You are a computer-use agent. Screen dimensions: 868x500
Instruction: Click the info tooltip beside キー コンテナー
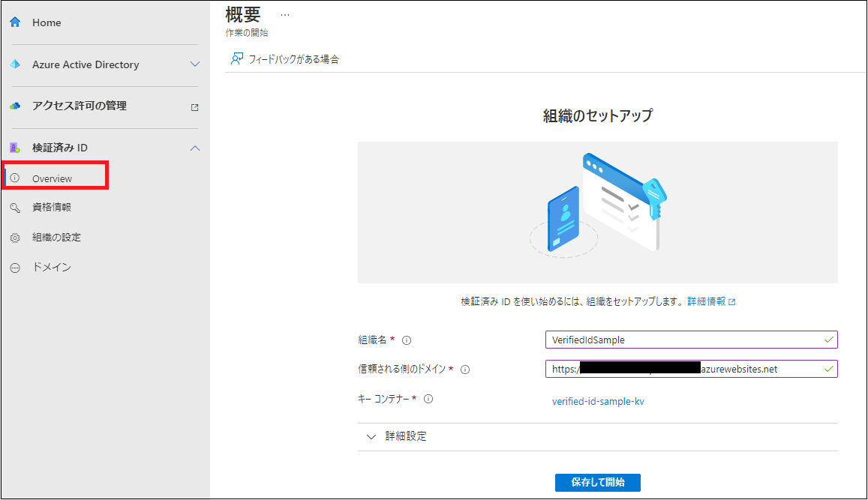[x=428, y=399]
